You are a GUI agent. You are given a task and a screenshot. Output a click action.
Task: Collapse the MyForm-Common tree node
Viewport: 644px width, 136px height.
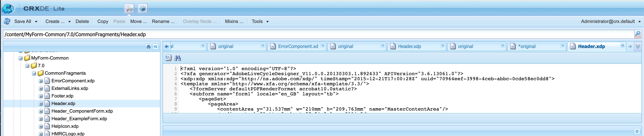point(20,59)
